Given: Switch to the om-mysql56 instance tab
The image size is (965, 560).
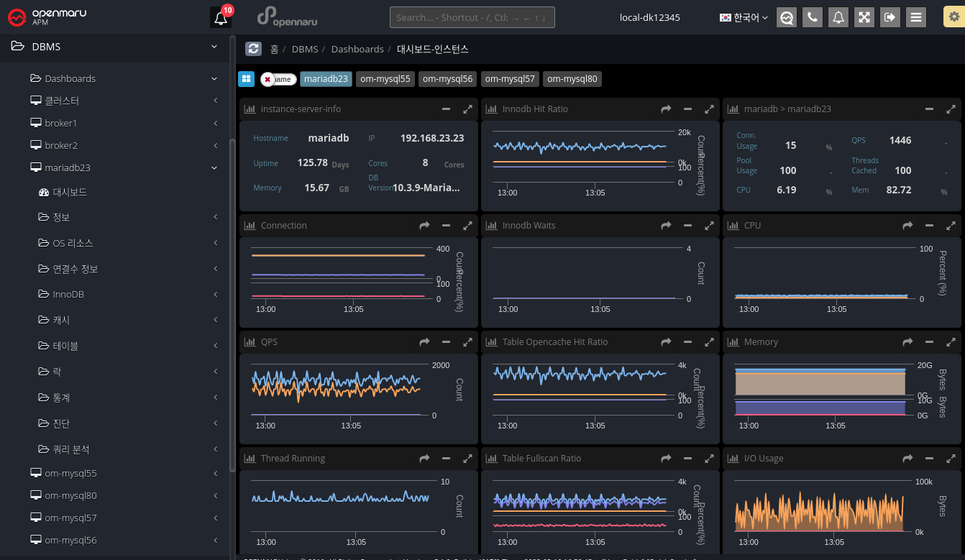Looking at the screenshot, I should 447,79.
